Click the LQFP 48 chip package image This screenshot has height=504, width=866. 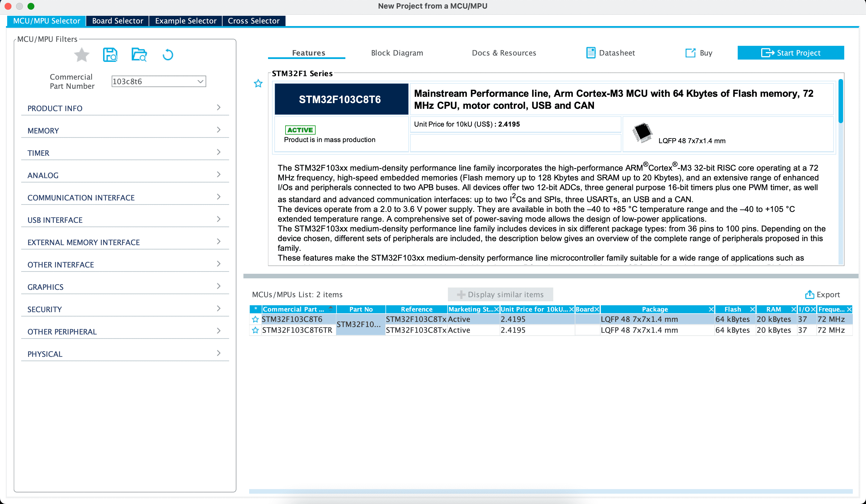(642, 133)
